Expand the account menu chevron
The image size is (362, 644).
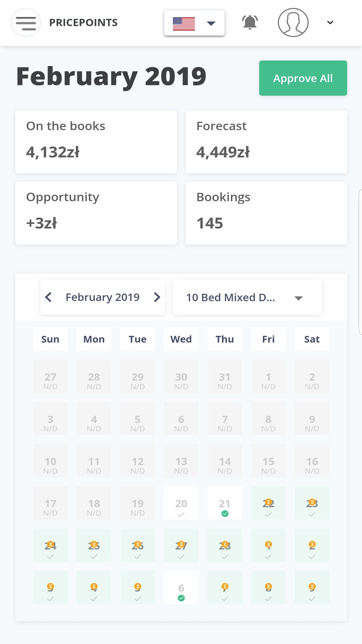click(330, 22)
